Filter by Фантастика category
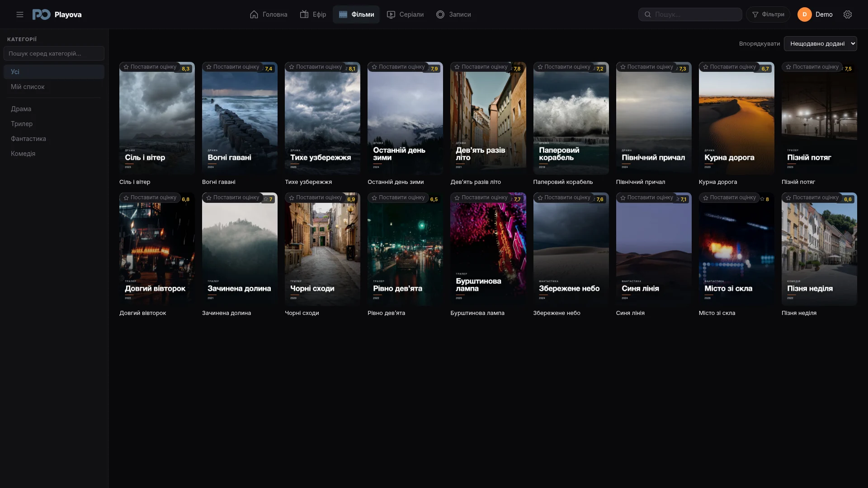868x488 pixels. (x=54, y=139)
